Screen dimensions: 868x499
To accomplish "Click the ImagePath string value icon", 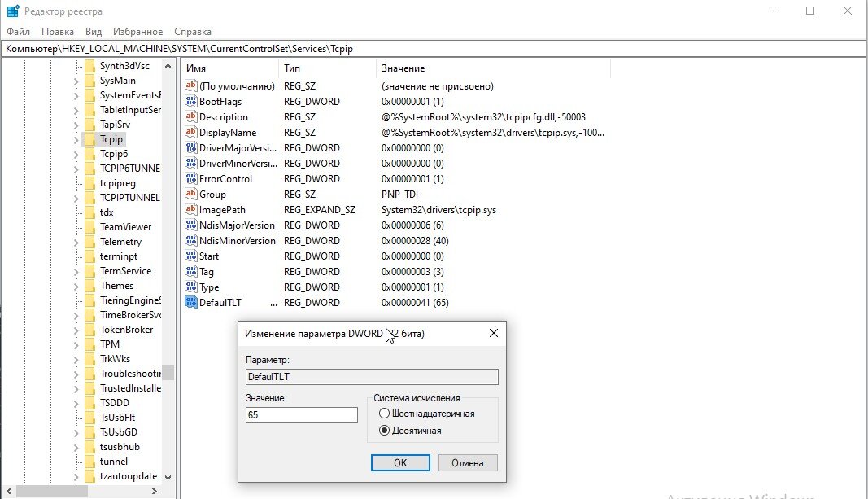I will click(191, 210).
